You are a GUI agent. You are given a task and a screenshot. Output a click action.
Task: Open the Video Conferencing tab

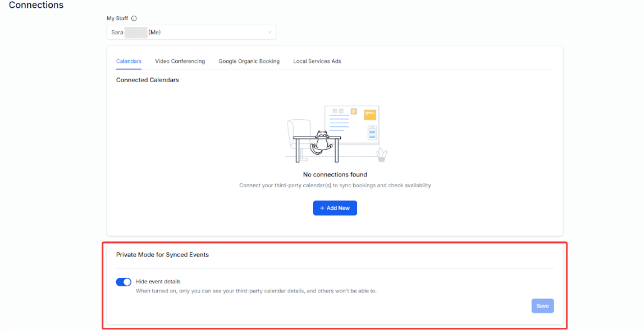[180, 61]
